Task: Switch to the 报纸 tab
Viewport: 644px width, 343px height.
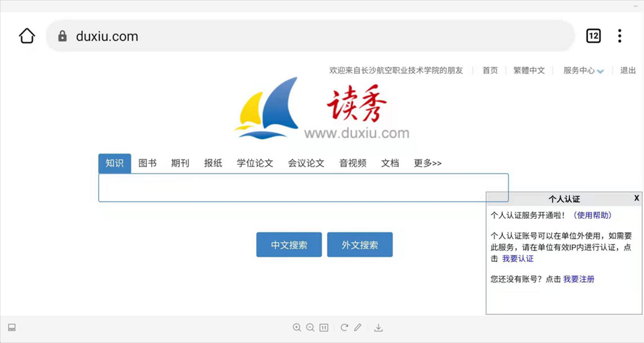Action: tap(213, 163)
